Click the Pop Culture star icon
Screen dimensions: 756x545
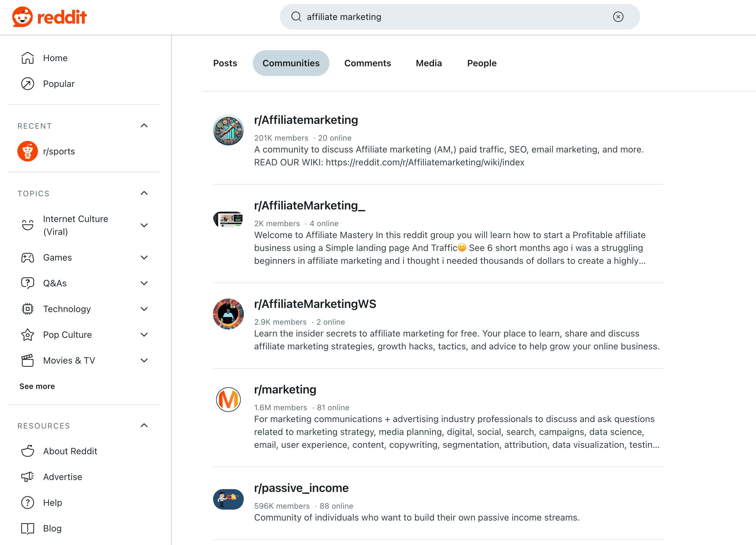pyautogui.click(x=28, y=335)
